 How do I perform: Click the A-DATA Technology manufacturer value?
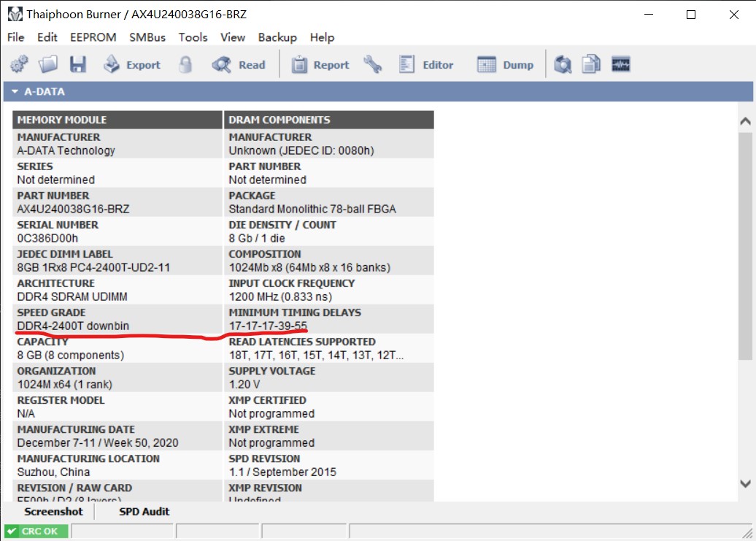66,150
